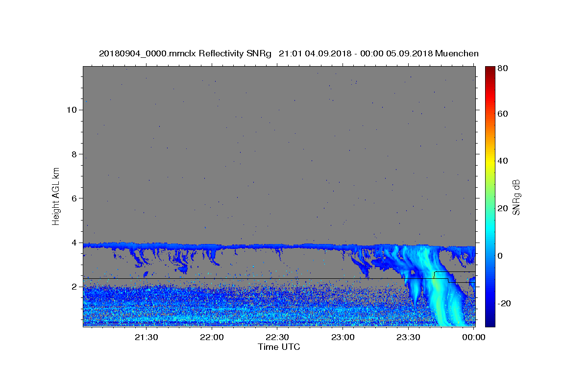Click the 23:30 time tick label
Viewport: 588px width, 392px height.
(x=408, y=337)
